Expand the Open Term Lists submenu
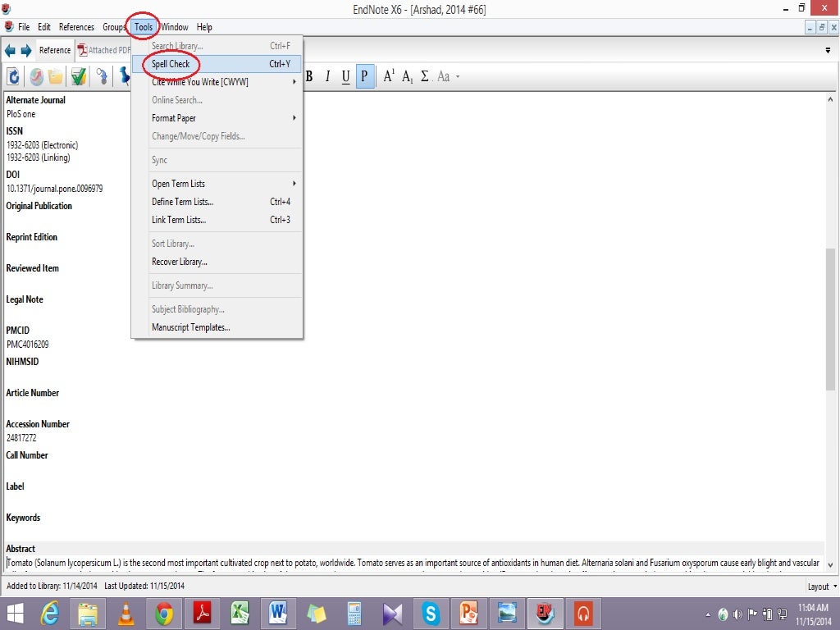Viewport: 840px width, 630px height. pyautogui.click(x=217, y=184)
